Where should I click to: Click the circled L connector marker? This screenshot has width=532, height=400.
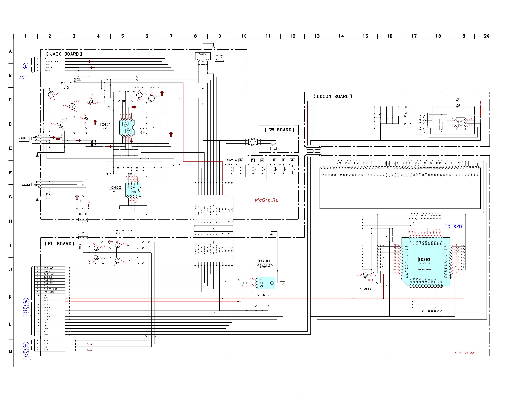(26, 66)
